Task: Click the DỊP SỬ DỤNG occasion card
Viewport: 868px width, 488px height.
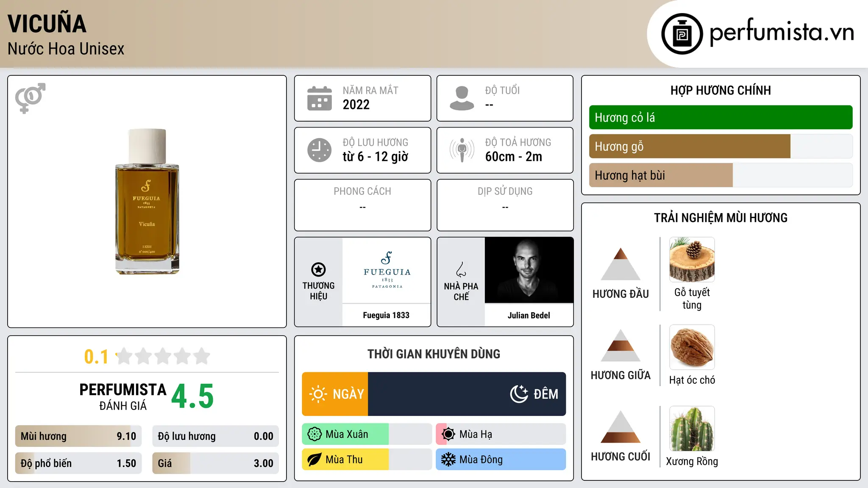Action: coord(505,205)
